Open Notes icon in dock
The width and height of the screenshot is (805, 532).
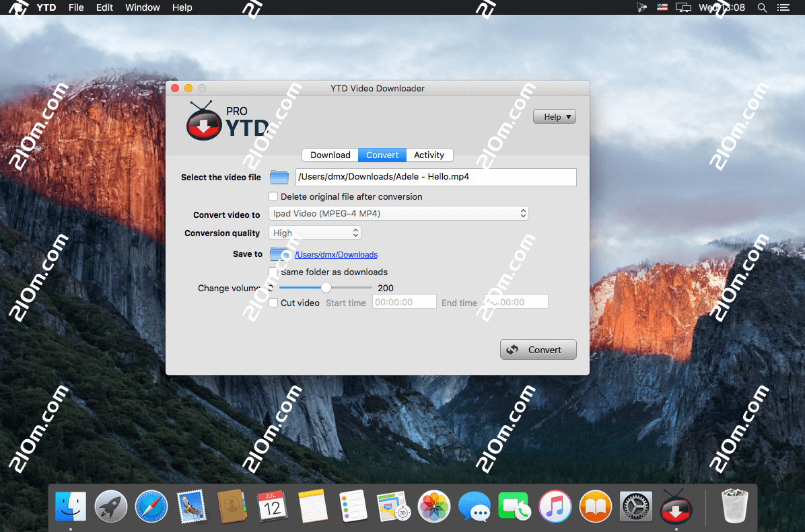(x=312, y=506)
